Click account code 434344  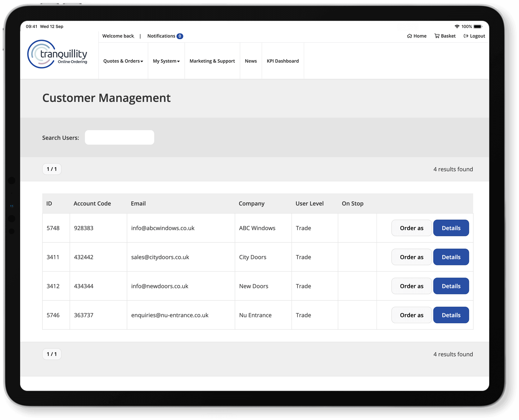point(84,286)
